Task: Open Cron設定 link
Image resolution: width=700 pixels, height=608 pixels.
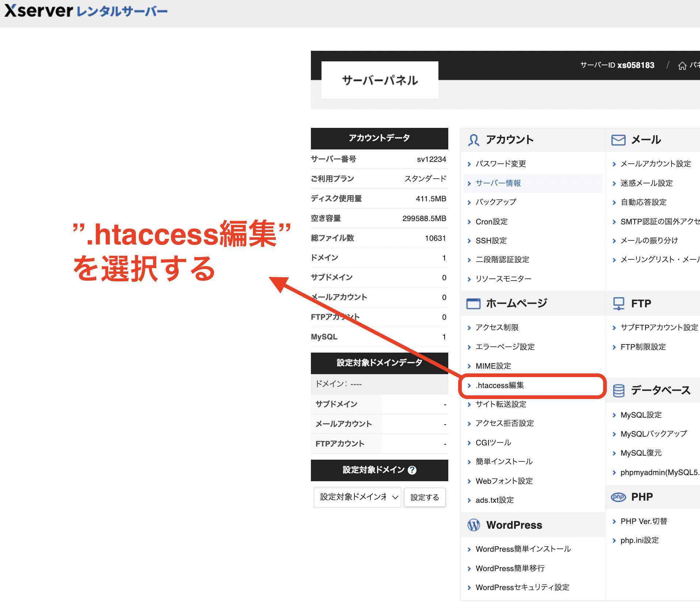Action: click(x=491, y=221)
